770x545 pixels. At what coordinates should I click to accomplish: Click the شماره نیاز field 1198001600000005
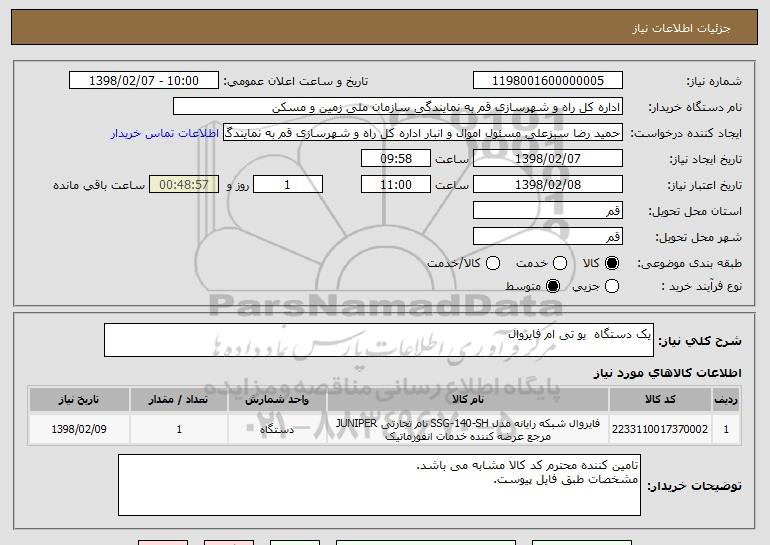coord(548,81)
